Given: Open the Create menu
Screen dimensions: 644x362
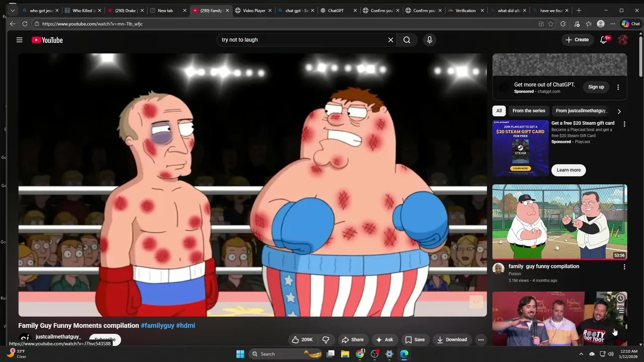Looking at the screenshot, I should tap(577, 40).
